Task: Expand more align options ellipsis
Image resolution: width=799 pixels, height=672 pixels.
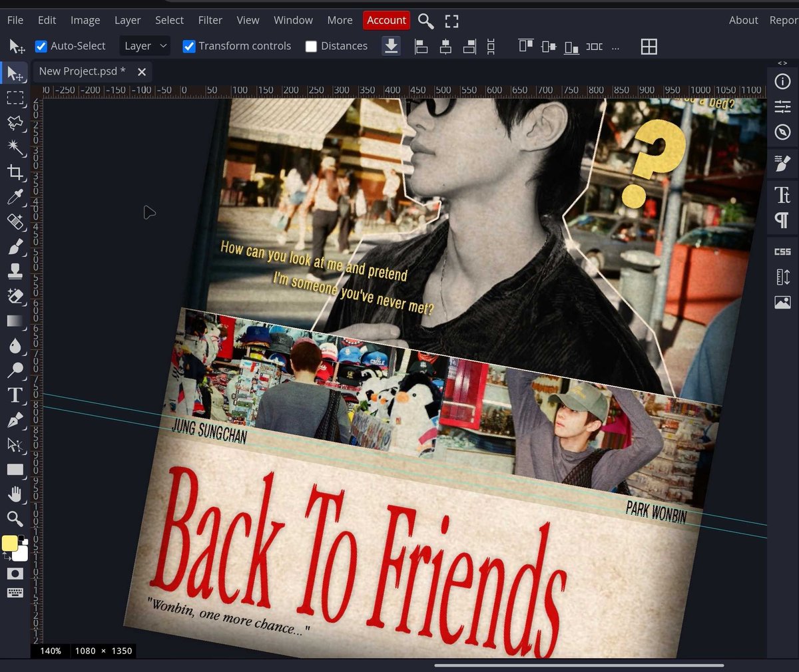Action: pyautogui.click(x=615, y=48)
